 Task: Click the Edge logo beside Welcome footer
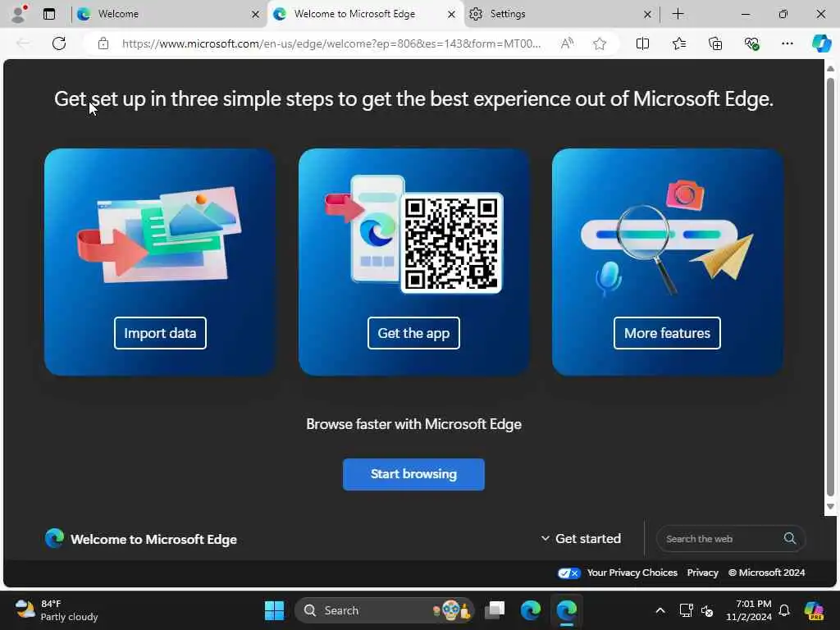click(x=54, y=538)
